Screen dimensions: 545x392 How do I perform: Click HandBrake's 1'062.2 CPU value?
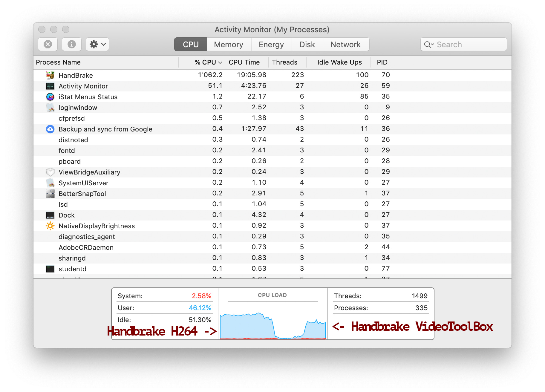point(210,75)
